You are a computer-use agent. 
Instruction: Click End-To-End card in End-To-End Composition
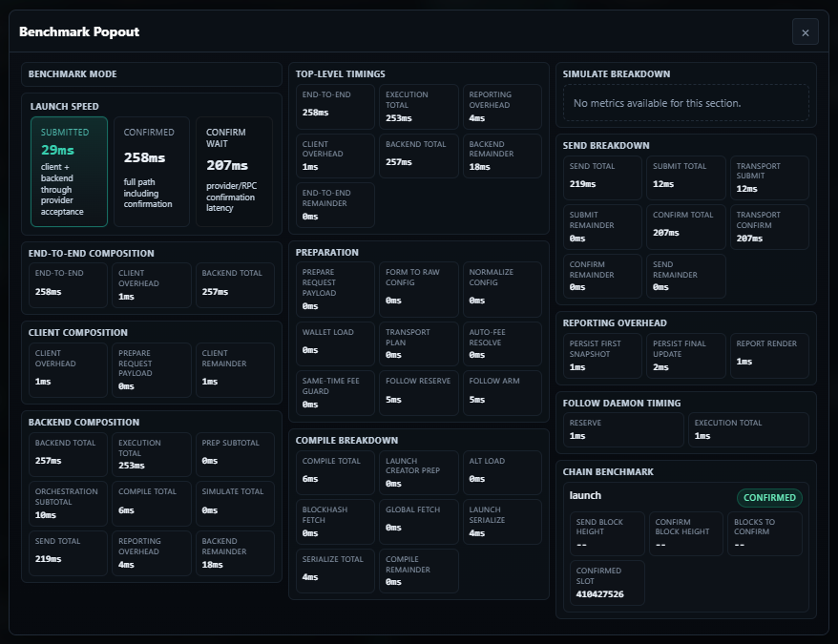pyautogui.click(x=68, y=285)
